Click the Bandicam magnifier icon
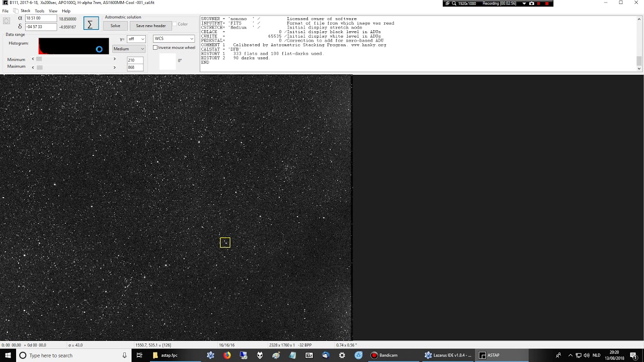The image size is (644, 362). tap(454, 4)
